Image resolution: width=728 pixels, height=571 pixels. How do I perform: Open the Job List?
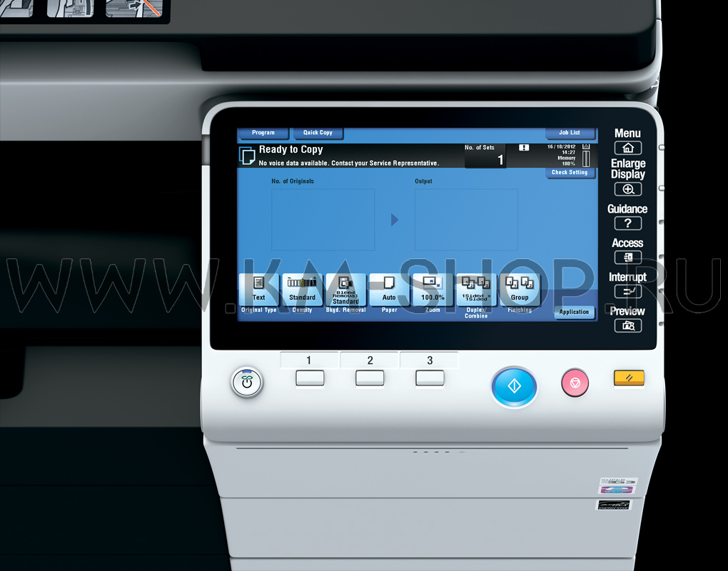click(570, 133)
